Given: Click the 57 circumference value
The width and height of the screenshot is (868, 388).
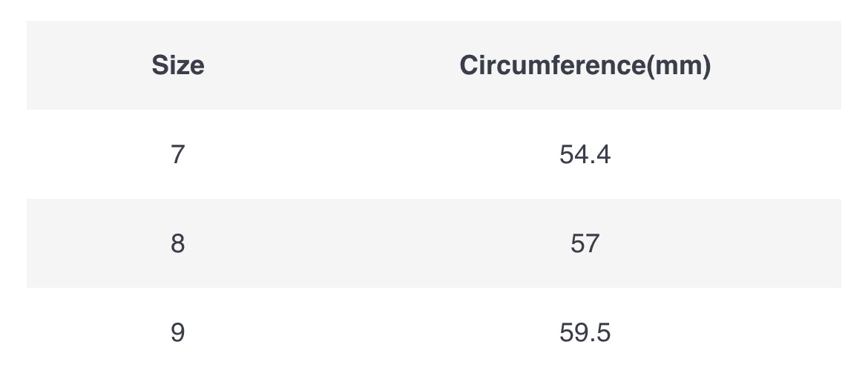Looking at the screenshot, I should (585, 243).
